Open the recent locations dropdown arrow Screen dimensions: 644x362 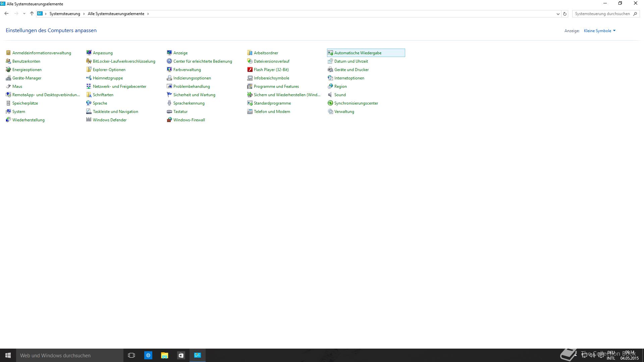pyautogui.click(x=24, y=14)
